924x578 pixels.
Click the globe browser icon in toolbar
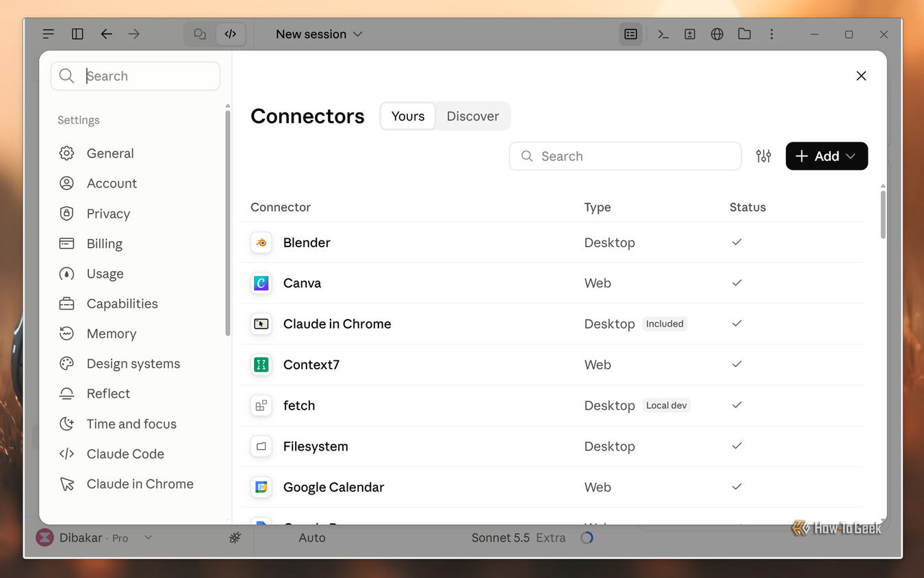click(x=717, y=34)
